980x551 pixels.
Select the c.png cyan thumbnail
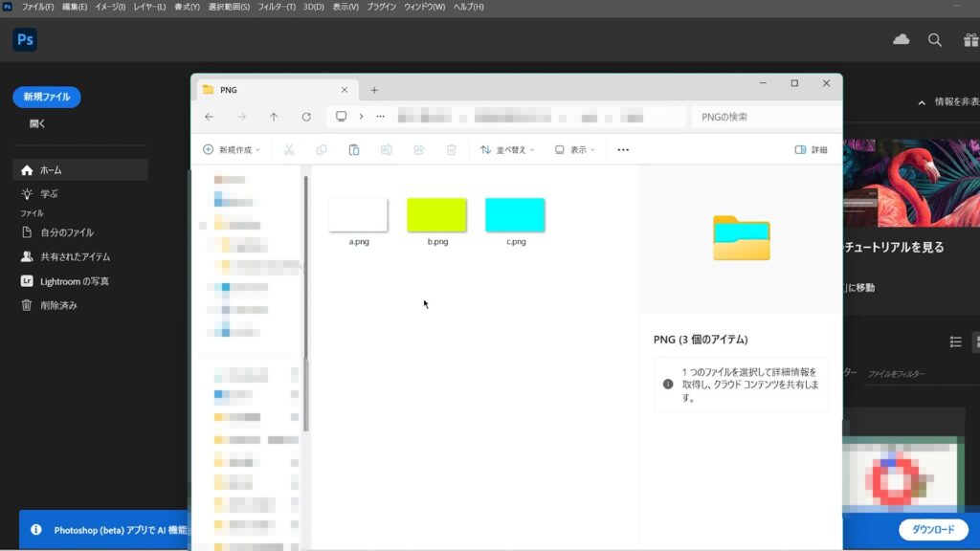(x=515, y=215)
